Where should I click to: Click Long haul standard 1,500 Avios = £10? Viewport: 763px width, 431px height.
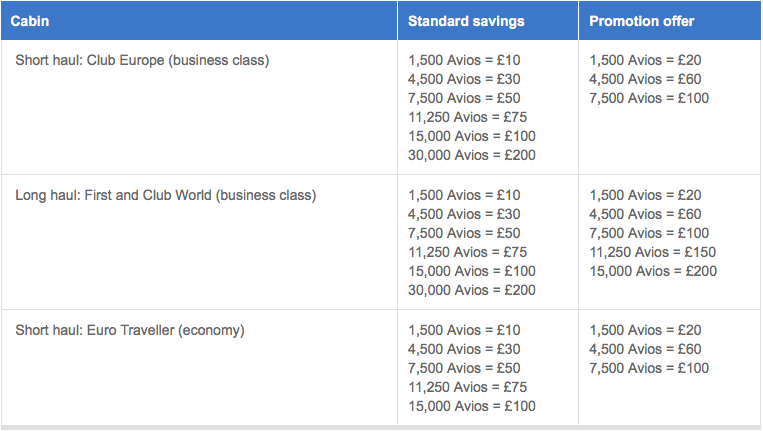(464, 195)
